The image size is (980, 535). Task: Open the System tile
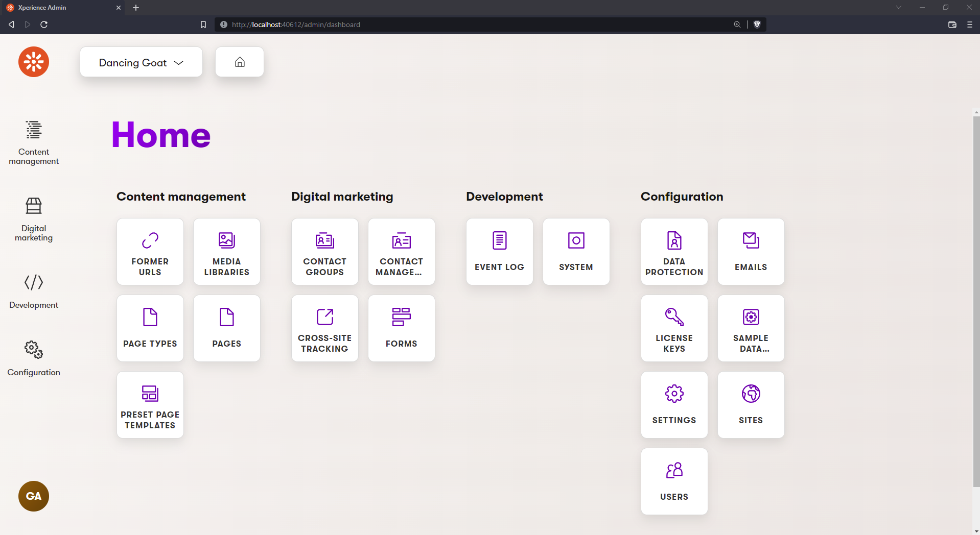coord(576,252)
